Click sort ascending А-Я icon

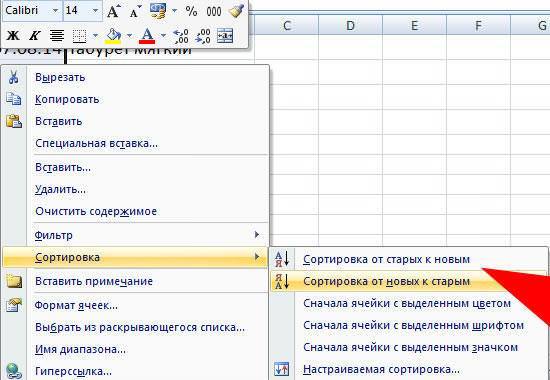coord(282,259)
